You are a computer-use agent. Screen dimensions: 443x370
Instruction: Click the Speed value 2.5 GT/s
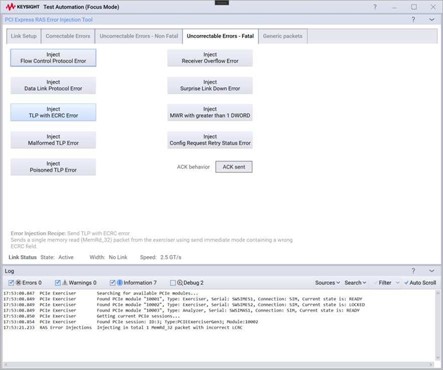(x=171, y=257)
